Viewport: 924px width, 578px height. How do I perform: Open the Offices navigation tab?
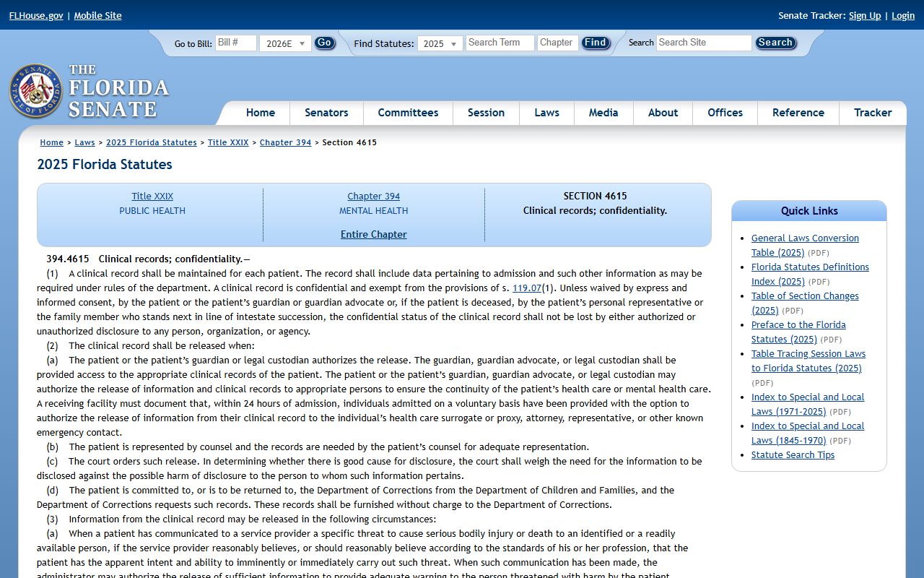pos(725,113)
